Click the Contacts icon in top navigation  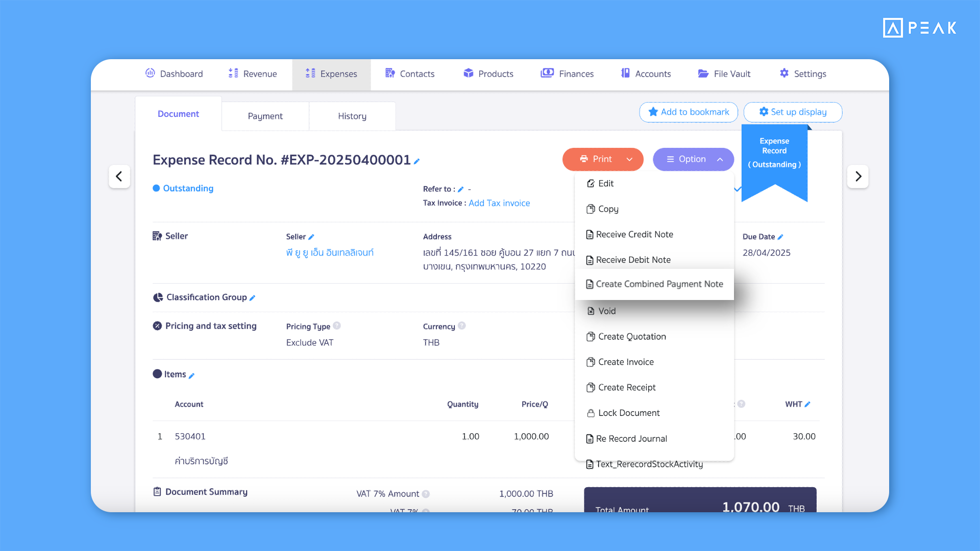click(x=389, y=73)
